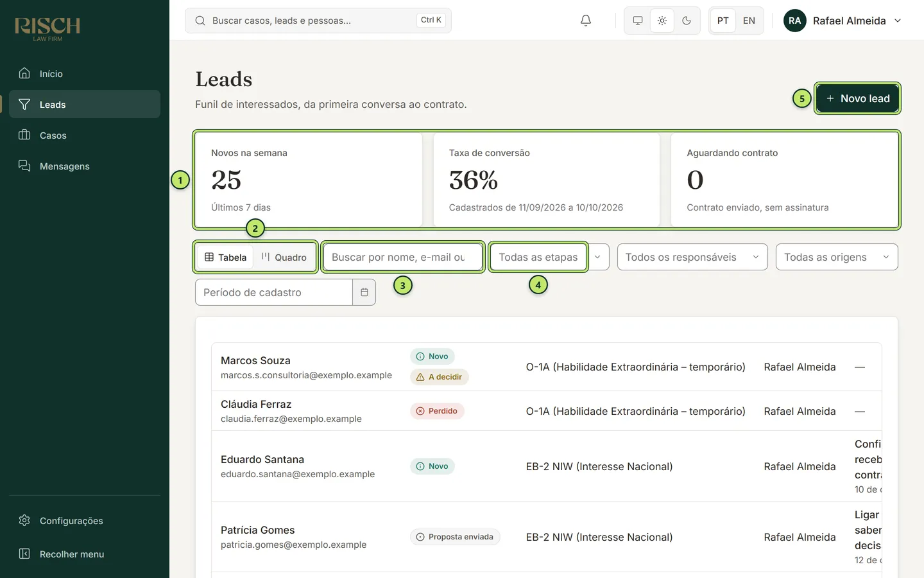Open lead Marcos Souza
This screenshot has height=578, width=924.
(255, 360)
